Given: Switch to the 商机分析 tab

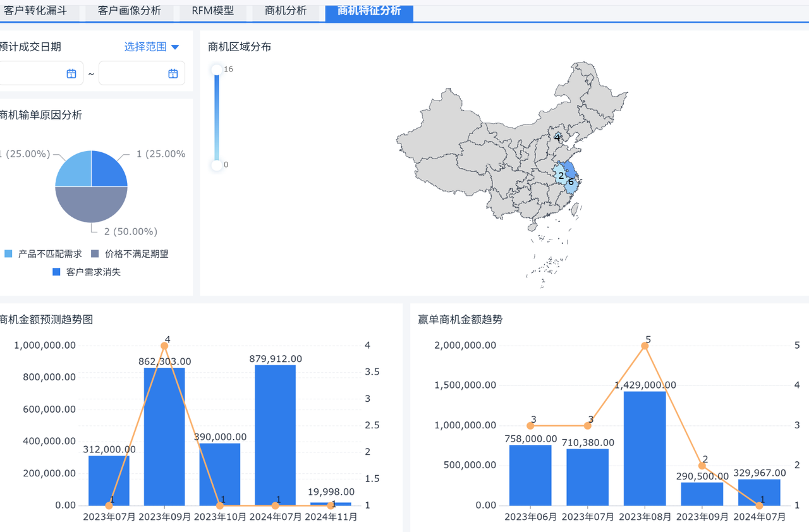Looking at the screenshot, I should pos(286,11).
